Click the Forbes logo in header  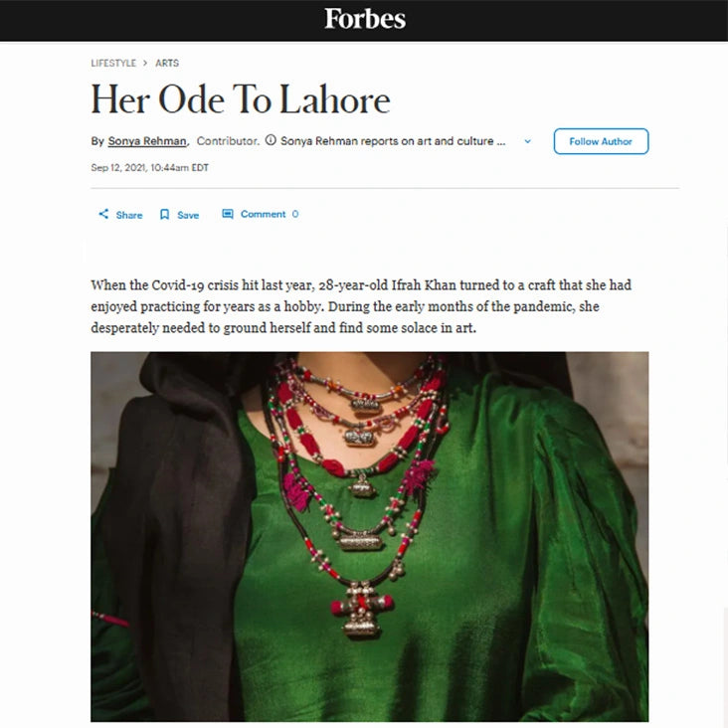click(364, 19)
